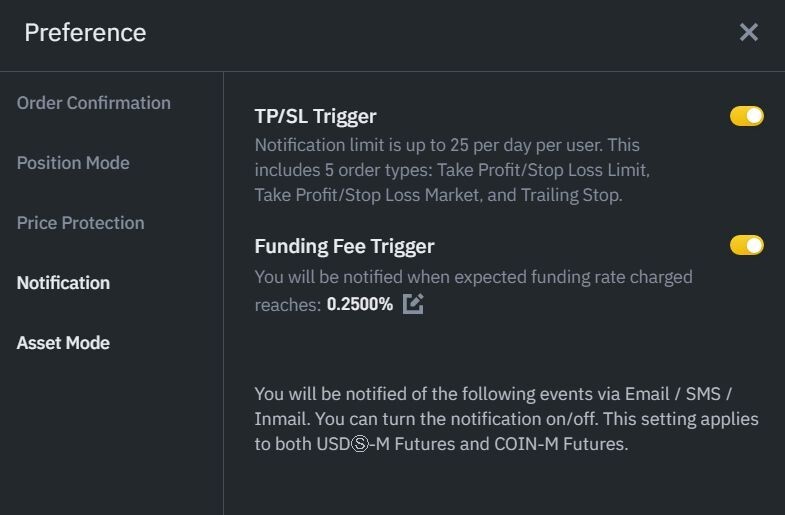Click the Preference dialog title
The height and width of the screenshot is (515, 785).
click(85, 33)
